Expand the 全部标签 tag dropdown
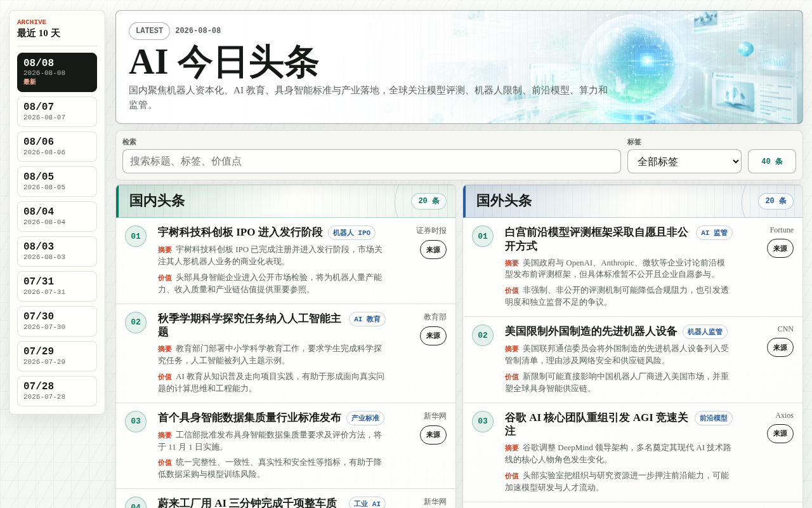The height and width of the screenshot is (508, 812). [684, 161]
